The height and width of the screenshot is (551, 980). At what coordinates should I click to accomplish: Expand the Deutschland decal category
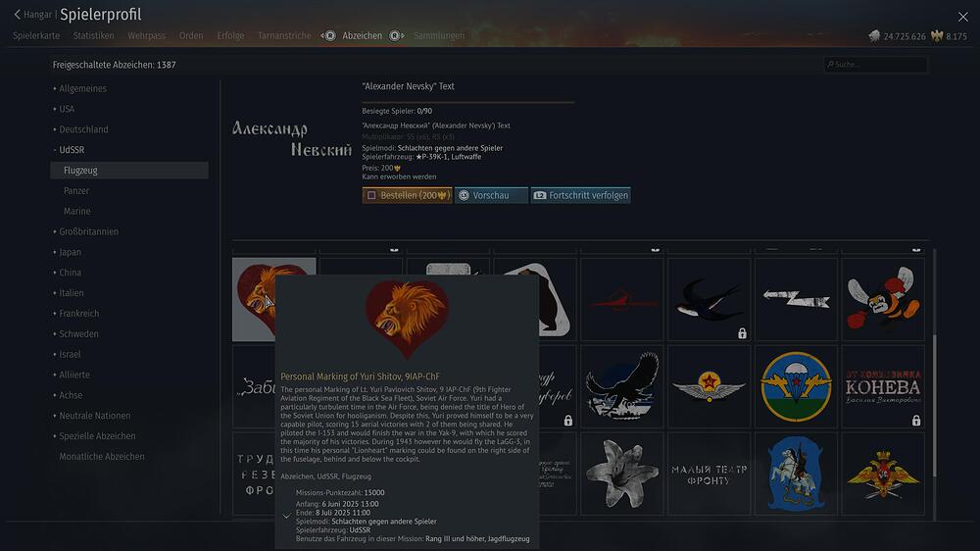coord(83,129)
